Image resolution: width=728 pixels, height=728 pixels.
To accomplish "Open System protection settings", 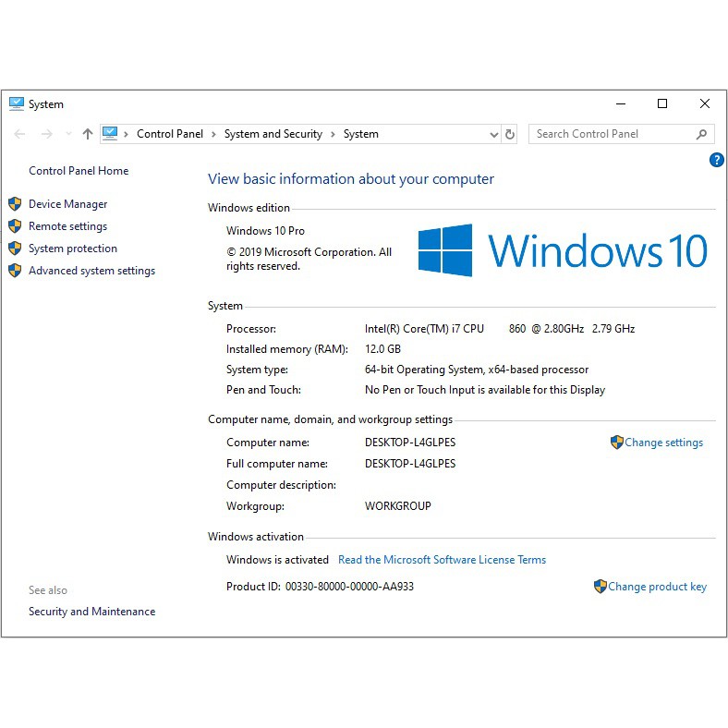I will (72, 249).
